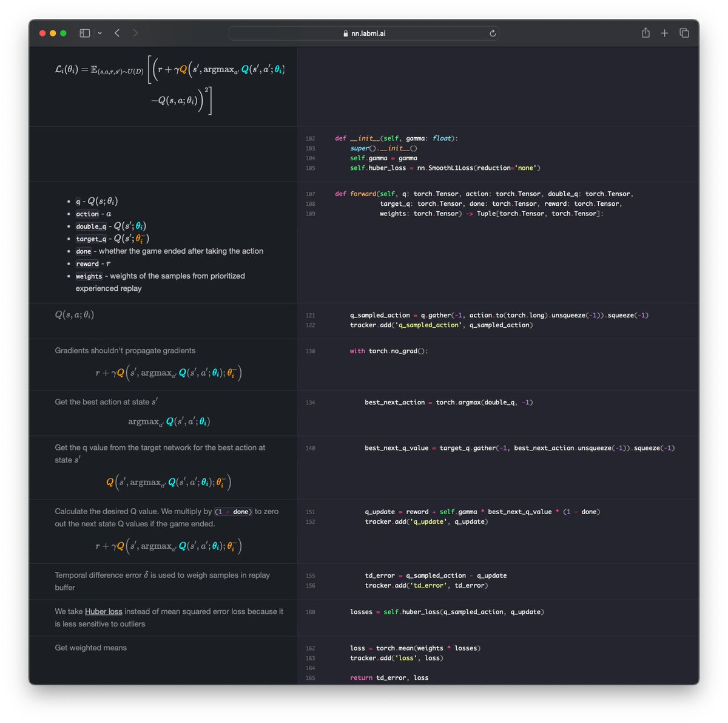Open the sidebar dropdown chevron

click(x=99, y=33)
